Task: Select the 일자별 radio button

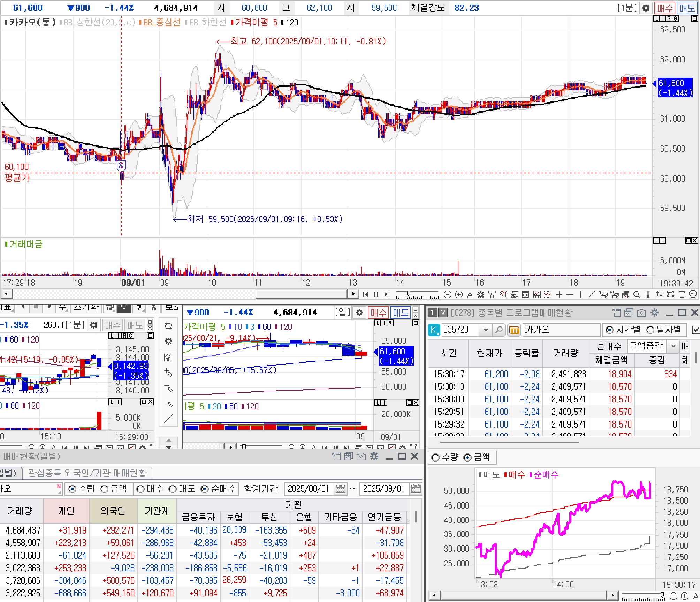Action: tap(650, 330)
